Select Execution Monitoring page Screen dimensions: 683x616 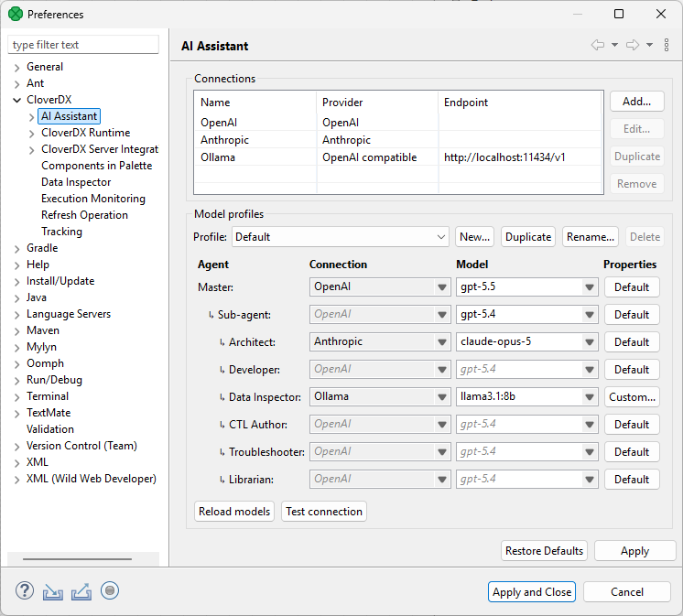(93, 199)
